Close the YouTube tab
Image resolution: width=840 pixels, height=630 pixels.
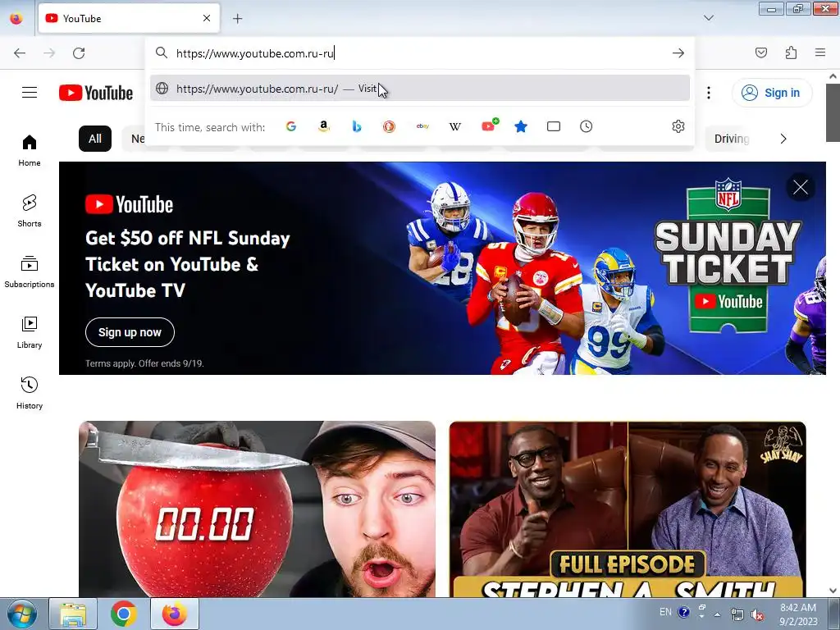(207, 18)
